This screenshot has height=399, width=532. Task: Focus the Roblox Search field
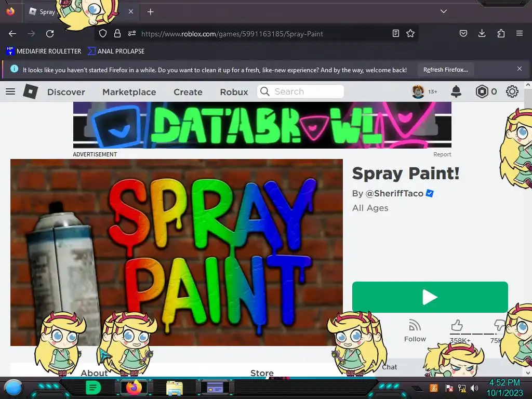(x=301, y=91)
